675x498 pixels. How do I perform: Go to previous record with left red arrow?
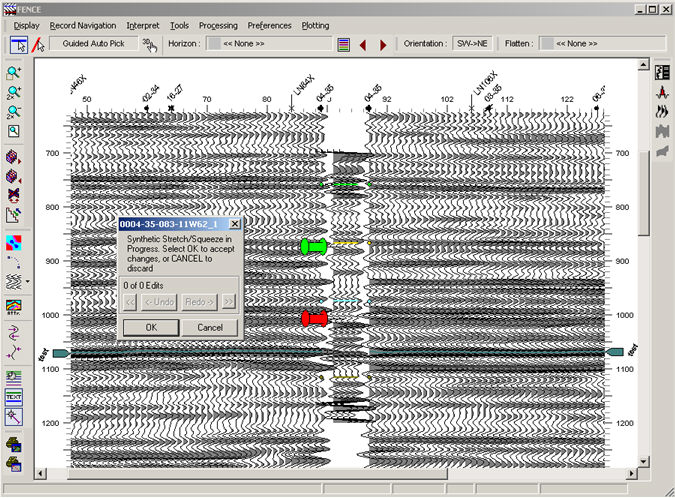point(363,45)
